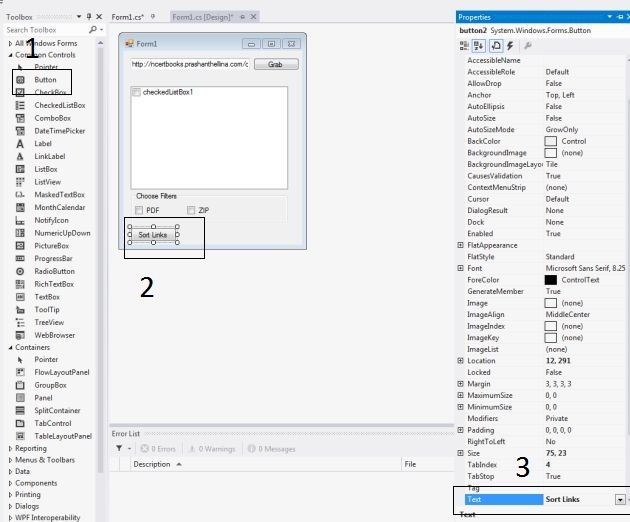Show properties in Categorized view
Viewport: 630px width, 522px height.
464,46
